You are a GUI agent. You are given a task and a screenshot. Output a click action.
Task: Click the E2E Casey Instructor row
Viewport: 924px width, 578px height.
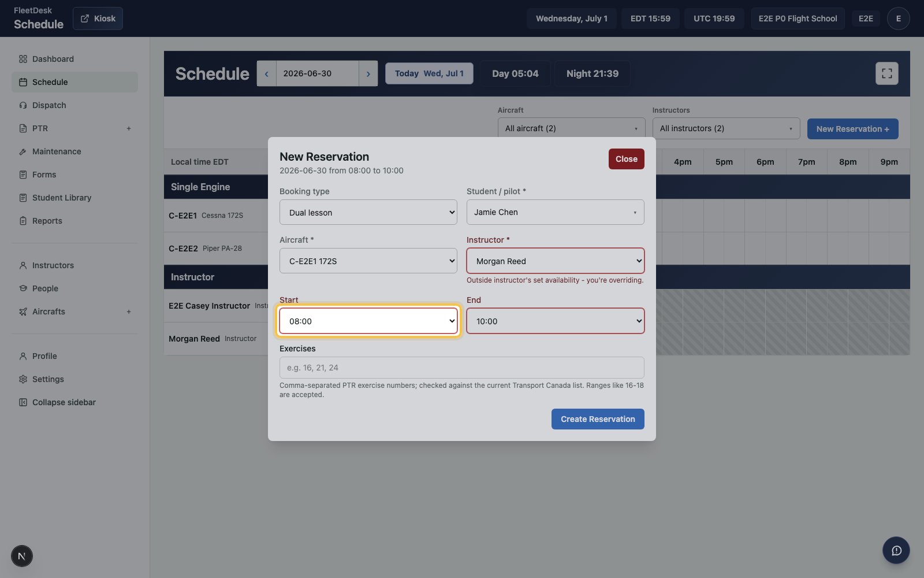coord(216,306)
